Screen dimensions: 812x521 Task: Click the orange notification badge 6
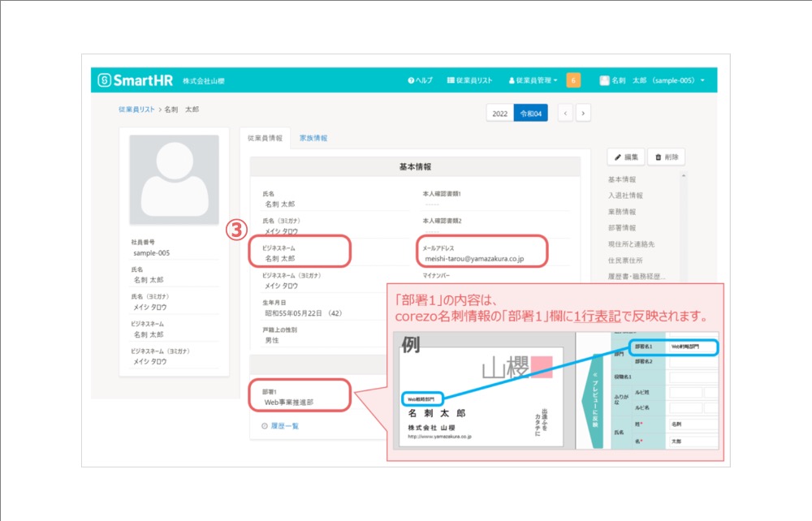click(573, 80)
